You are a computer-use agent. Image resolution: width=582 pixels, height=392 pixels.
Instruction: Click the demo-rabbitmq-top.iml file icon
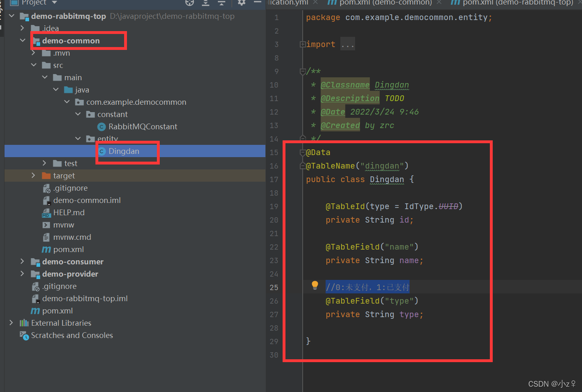point(36,299)
